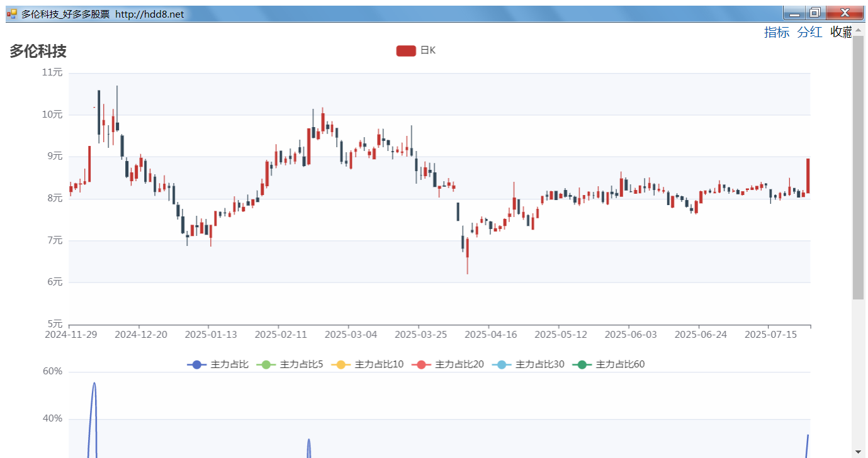The width and height of the screenshot is (868, 458).
Task: Click the scrollbar down arrow
Action: tap(859, 452)
